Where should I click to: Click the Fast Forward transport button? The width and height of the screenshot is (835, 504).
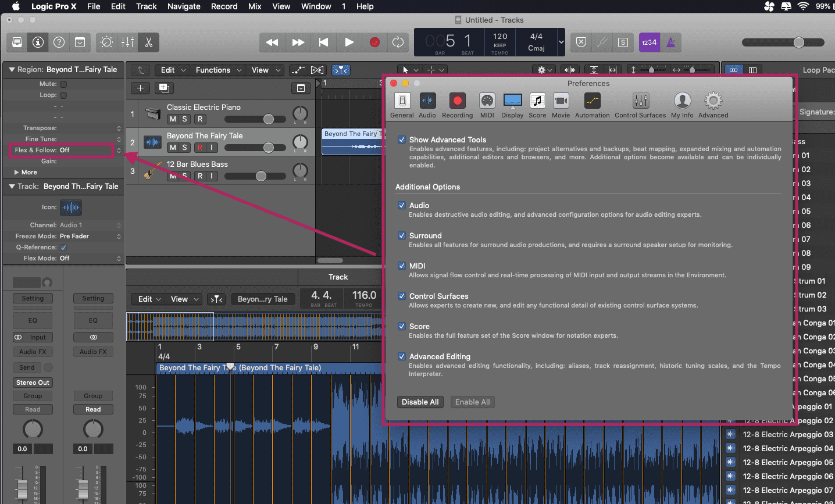tap(298, 42)
